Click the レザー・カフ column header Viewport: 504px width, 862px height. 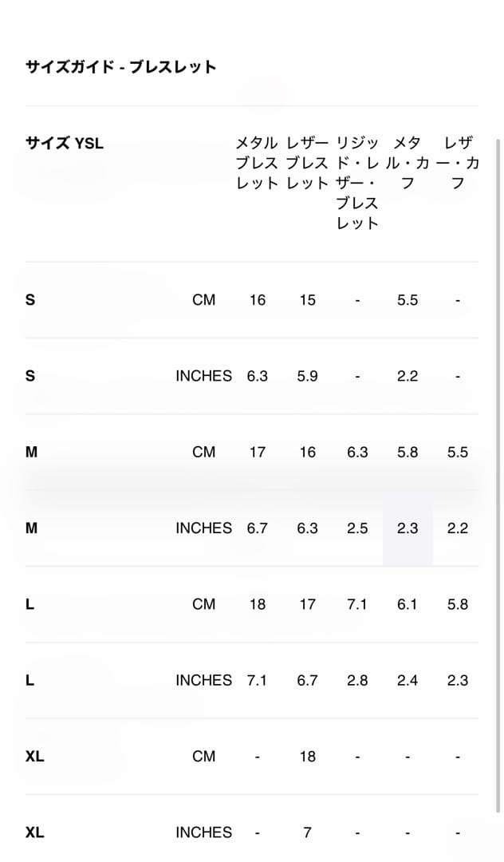(457, 163)
